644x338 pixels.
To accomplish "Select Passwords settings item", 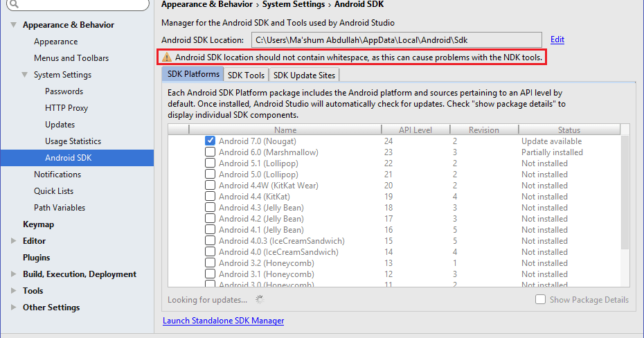I will coord(64,91).
